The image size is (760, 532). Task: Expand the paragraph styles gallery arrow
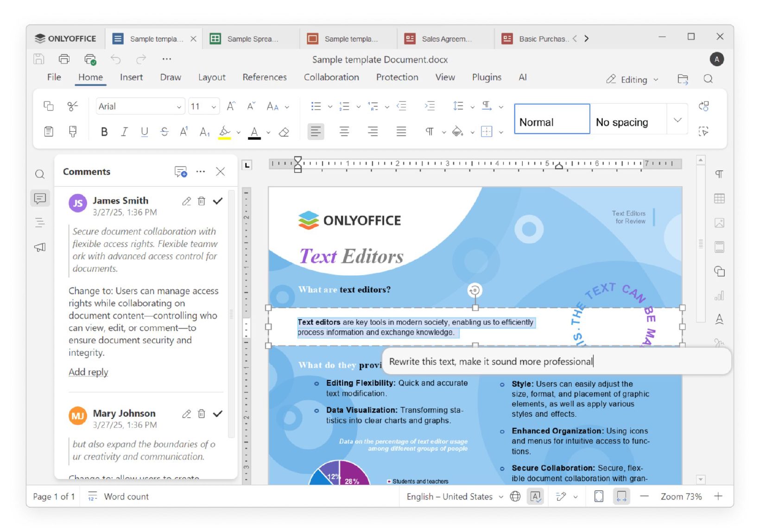(678, 120)
